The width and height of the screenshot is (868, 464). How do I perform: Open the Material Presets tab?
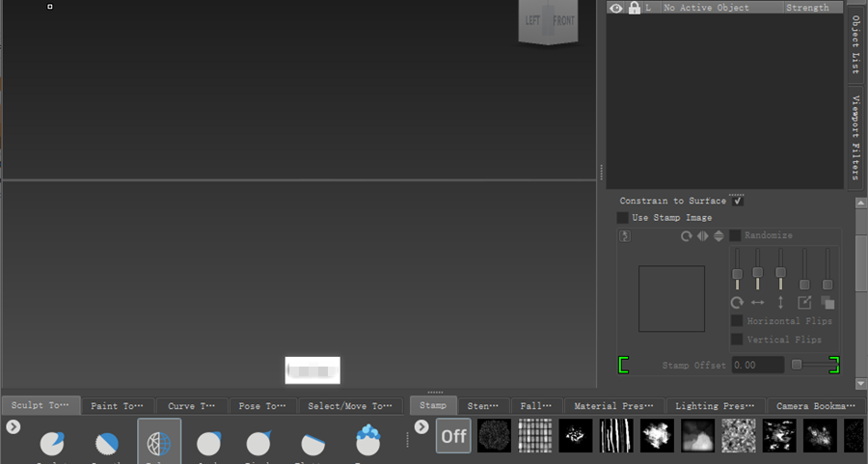(x=614, y=406)
